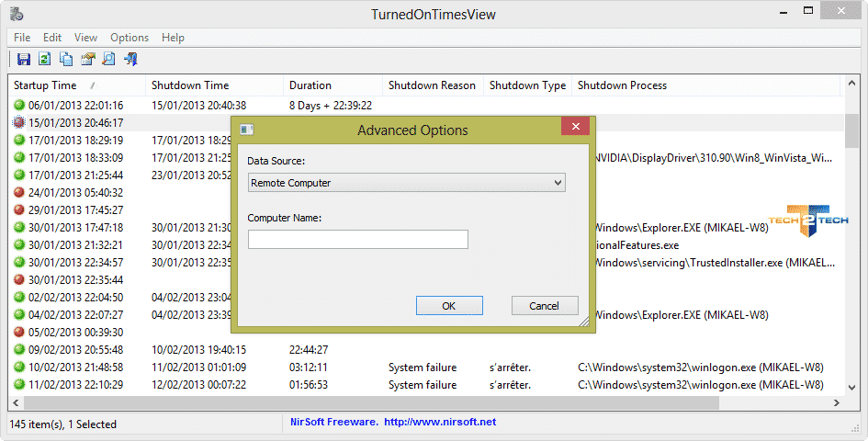Open the File menu
The width and height of the screenshot is (868, 441).
(x=22, y=38)
